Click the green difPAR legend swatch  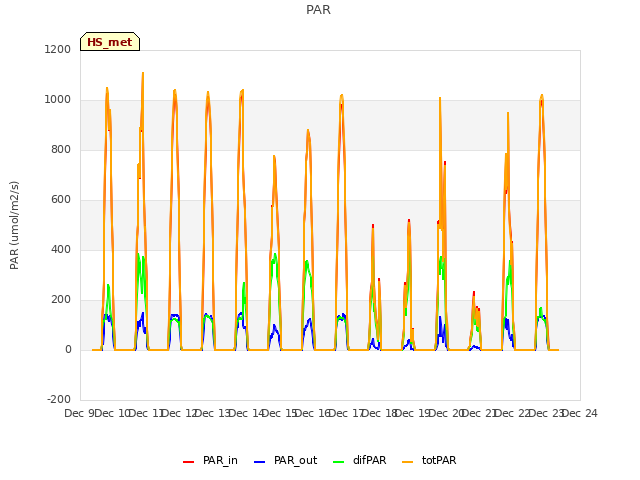point(339,462)
